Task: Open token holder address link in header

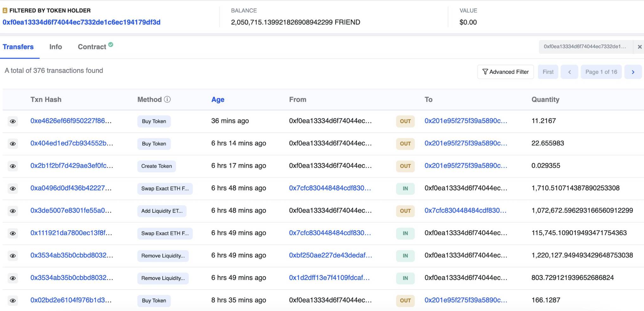Action: (81, 22)
